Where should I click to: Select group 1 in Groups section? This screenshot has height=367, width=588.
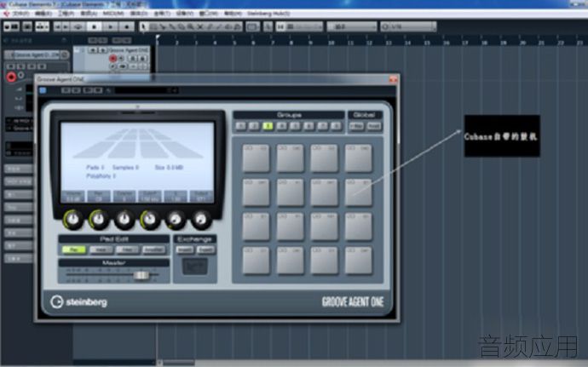(x=241, y=126)
